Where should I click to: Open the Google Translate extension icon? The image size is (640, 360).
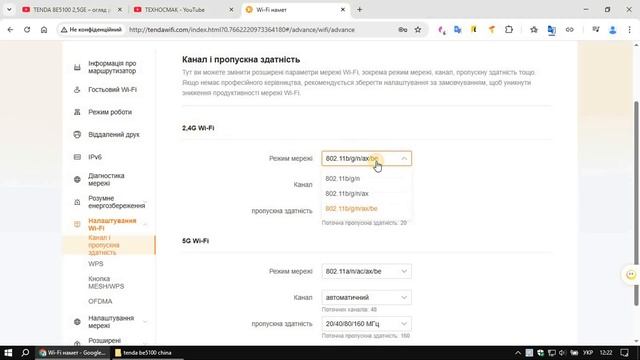pos(458,29)
